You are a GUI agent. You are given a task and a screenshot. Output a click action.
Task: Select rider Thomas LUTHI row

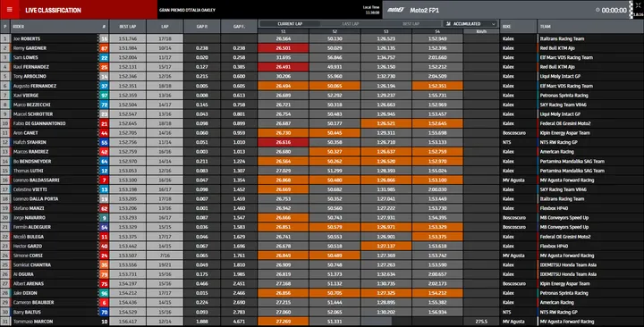click(x=322, y=171)
